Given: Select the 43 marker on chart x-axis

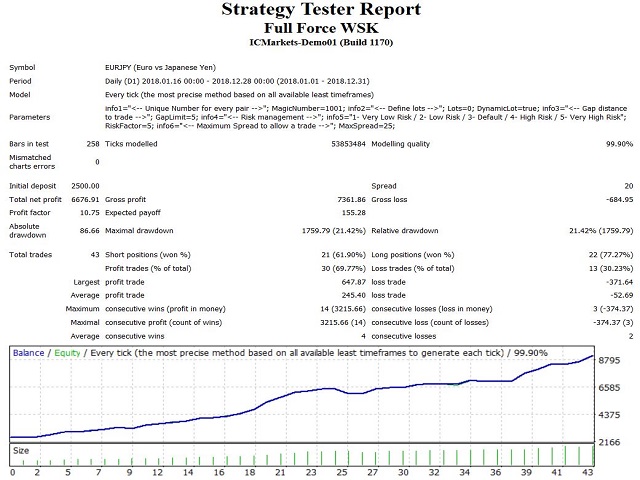Looking at the screenshot, I should (588, 472).
